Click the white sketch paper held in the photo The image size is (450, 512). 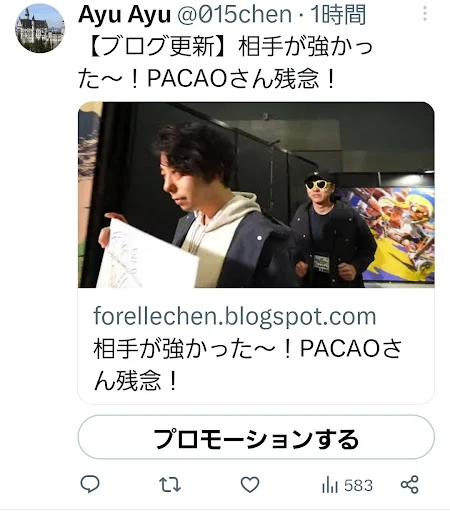pos(147,254)
